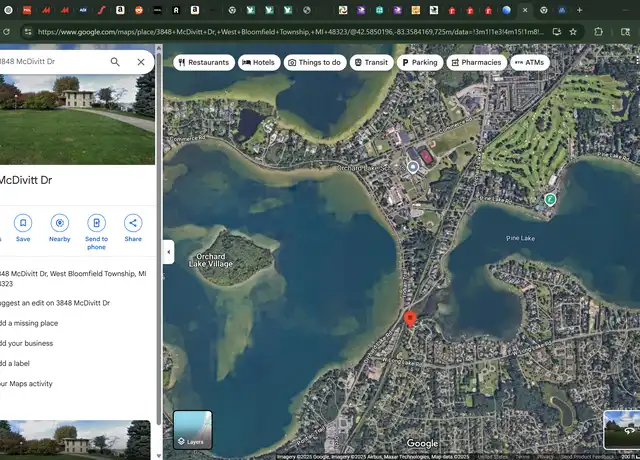Switch to the Reddit browser tab
This screenshot has width=640, height=460.
(x=139, y=10)
